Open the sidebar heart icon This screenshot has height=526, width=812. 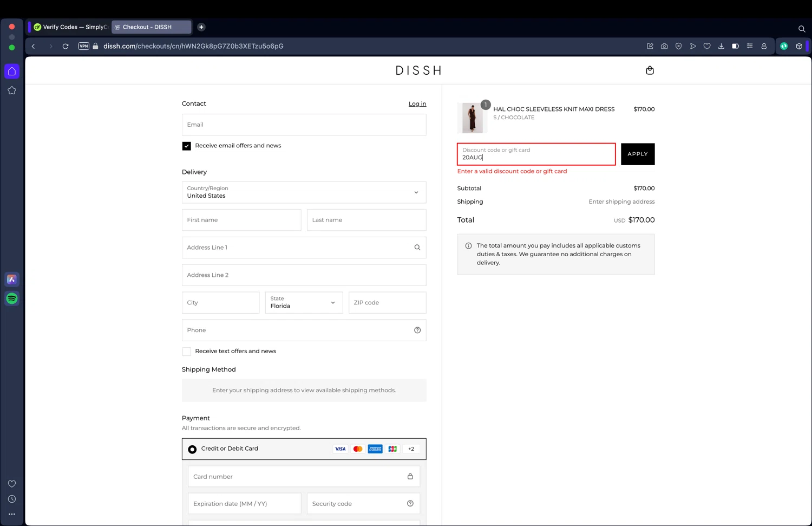coord(12,484)
